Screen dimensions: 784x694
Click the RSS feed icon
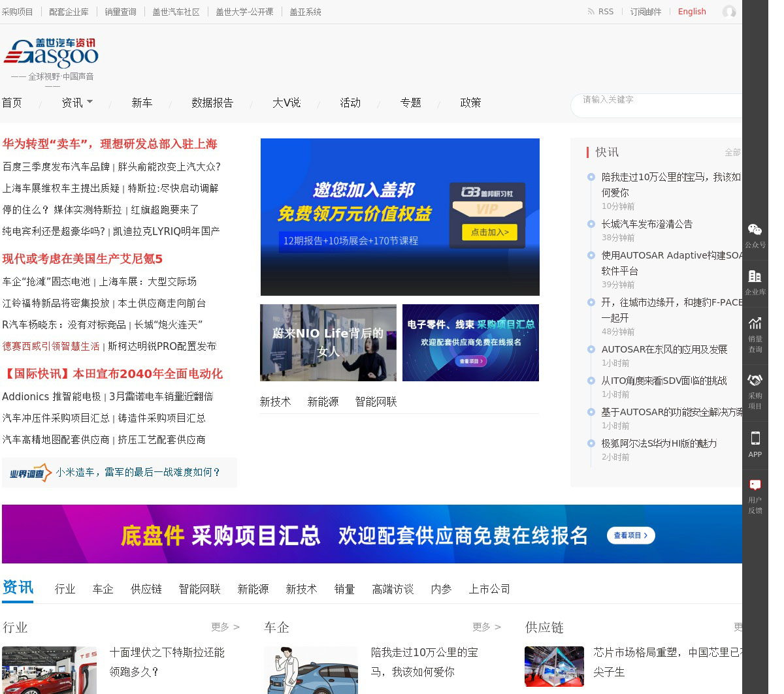coord(591,12)
